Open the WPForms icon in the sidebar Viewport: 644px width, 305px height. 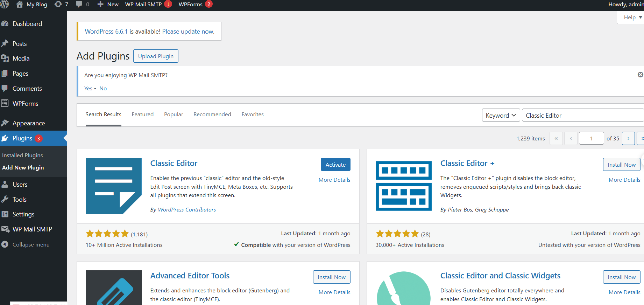(5, 103)
